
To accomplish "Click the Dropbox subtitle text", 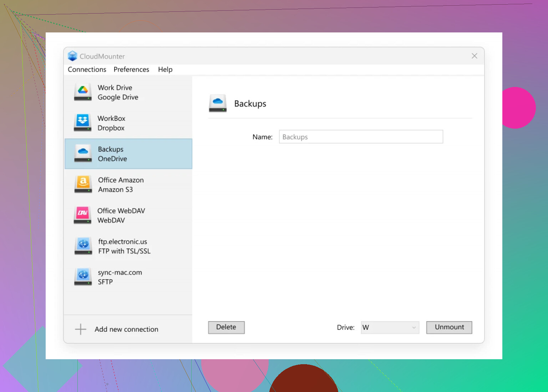I will point(111,128).
